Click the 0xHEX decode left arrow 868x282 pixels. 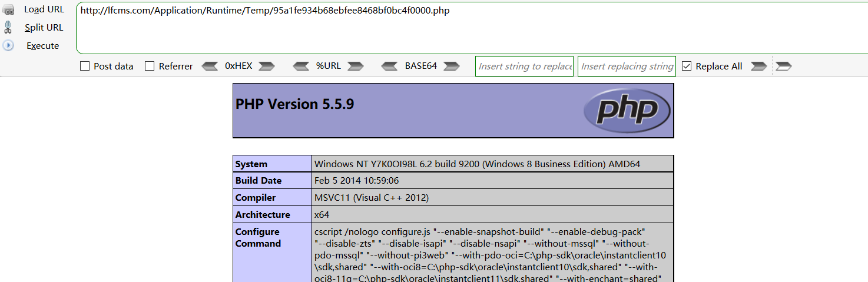(210, 66)
